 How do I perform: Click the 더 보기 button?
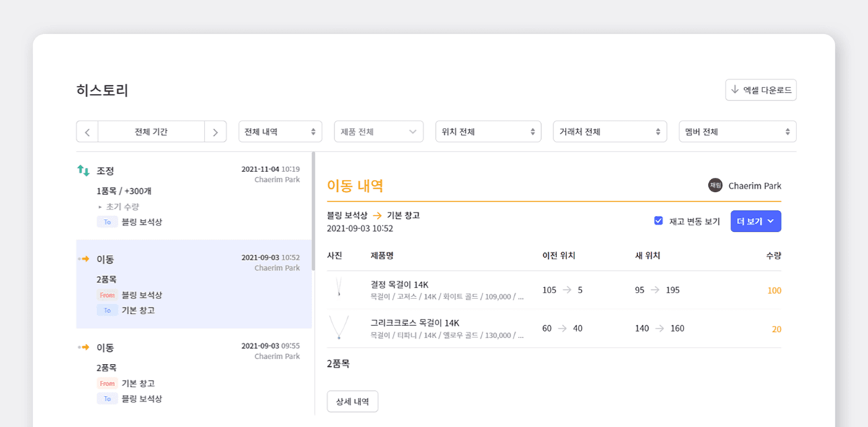[x=755, y=221]
